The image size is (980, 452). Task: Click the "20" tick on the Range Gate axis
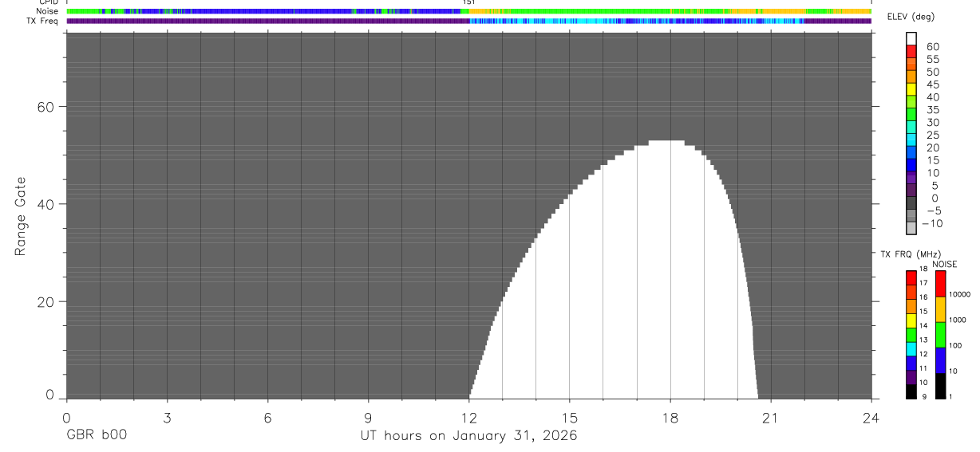tap(47, 302)
